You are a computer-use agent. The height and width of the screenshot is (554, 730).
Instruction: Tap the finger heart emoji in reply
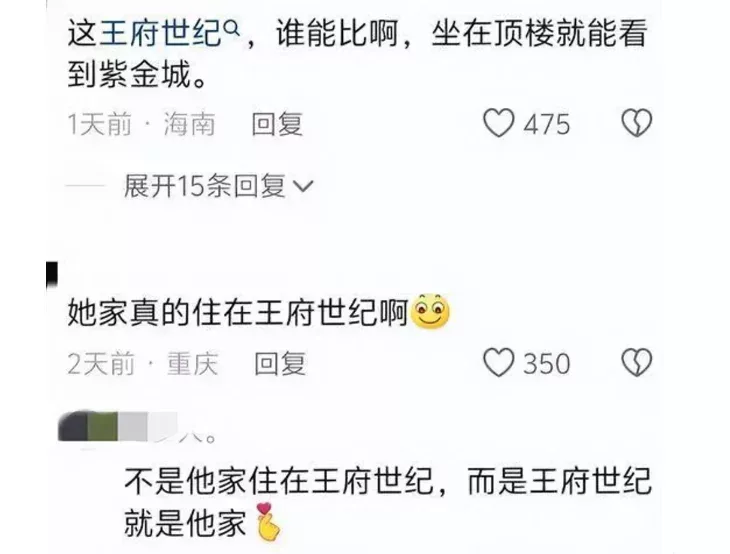268,522
